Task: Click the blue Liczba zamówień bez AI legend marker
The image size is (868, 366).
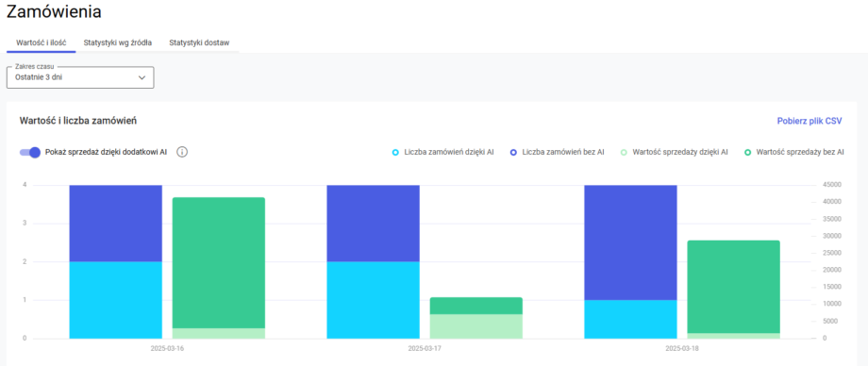Action: pyautogui.click(x=513, y=152)
